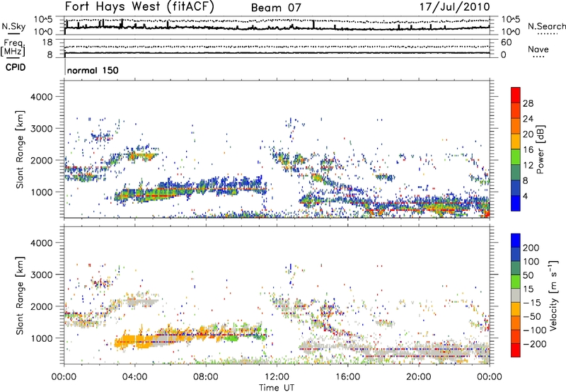Click the 'Beam 07' label

pos(276,8)
